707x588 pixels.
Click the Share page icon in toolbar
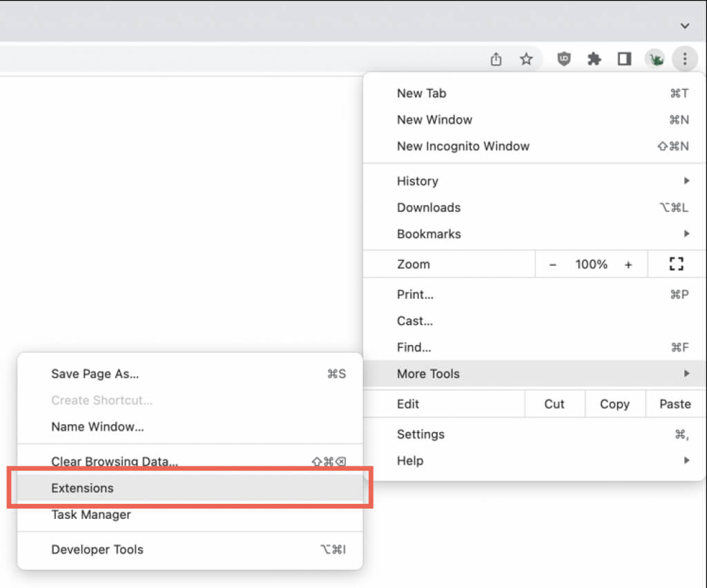[x=496, y=59]
